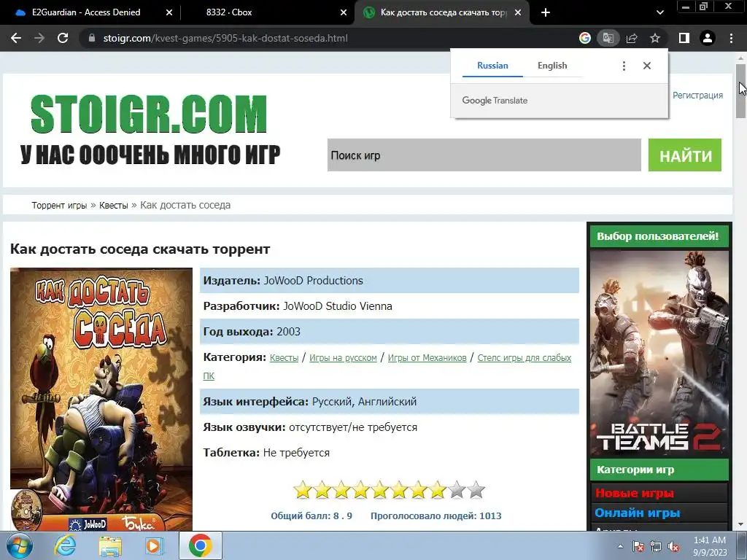Select Russian in translate popup
747x560 pixels.
(492, 66)
